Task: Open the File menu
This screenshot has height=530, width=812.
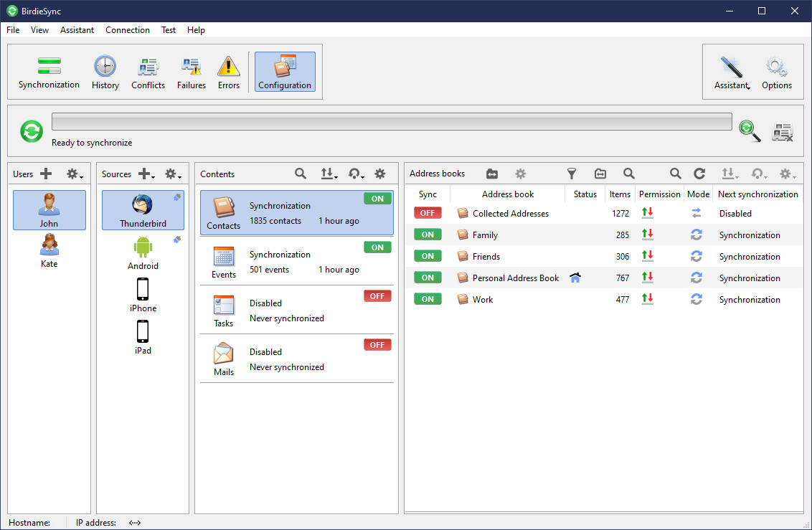Action: click(x=13, y=30)
